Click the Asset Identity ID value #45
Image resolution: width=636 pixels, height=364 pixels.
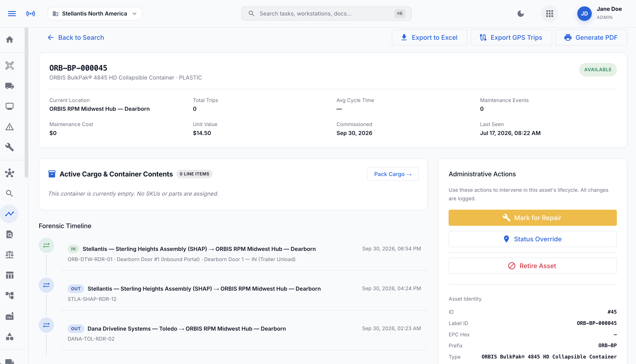point(612,312)
